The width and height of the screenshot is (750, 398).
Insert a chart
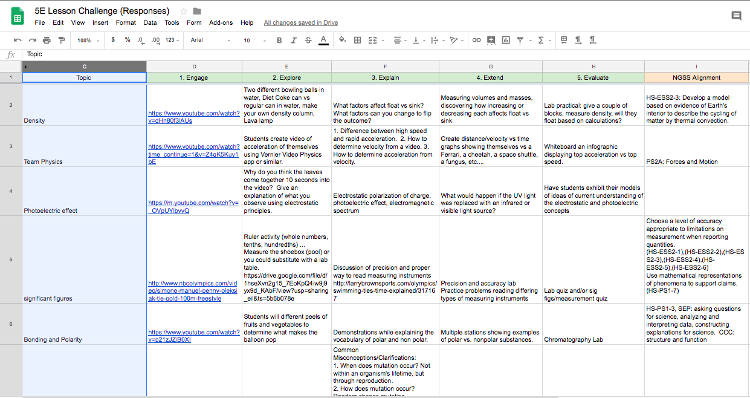[x=506, y=41]
